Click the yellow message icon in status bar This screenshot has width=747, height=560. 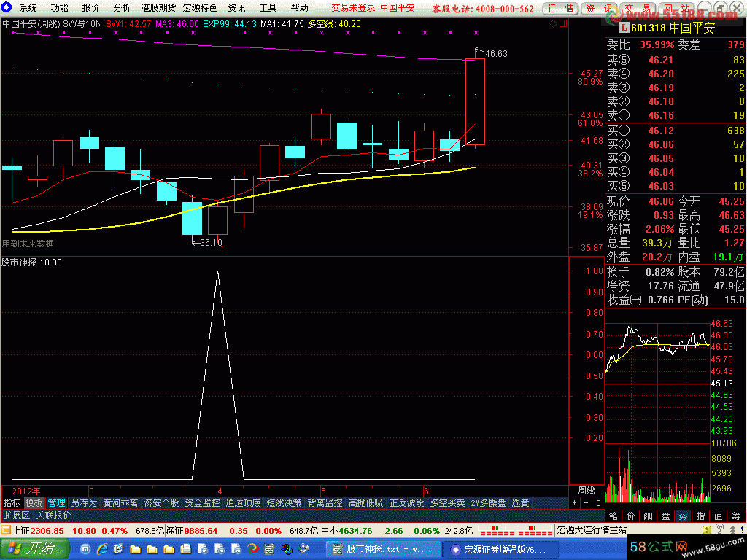(x=7, y=530)
